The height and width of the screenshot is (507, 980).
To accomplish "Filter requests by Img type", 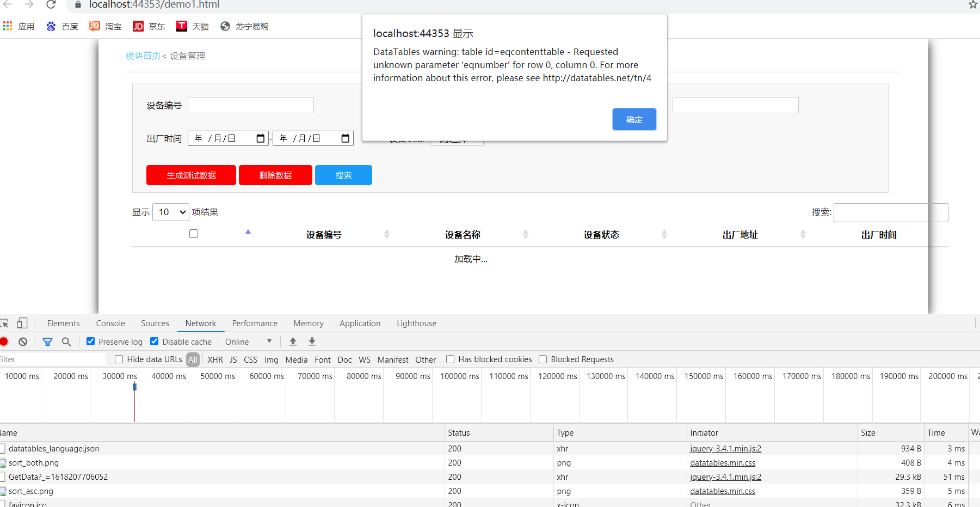I will (x=272, y=360).
